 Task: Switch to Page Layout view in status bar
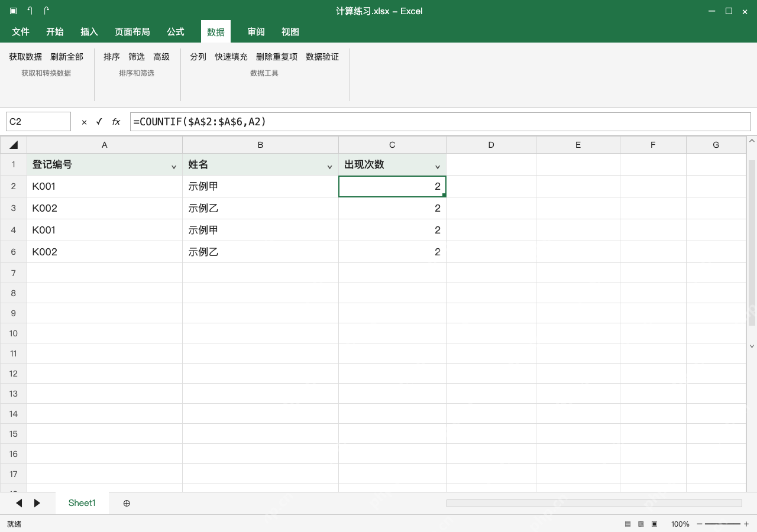click(640, 524)
